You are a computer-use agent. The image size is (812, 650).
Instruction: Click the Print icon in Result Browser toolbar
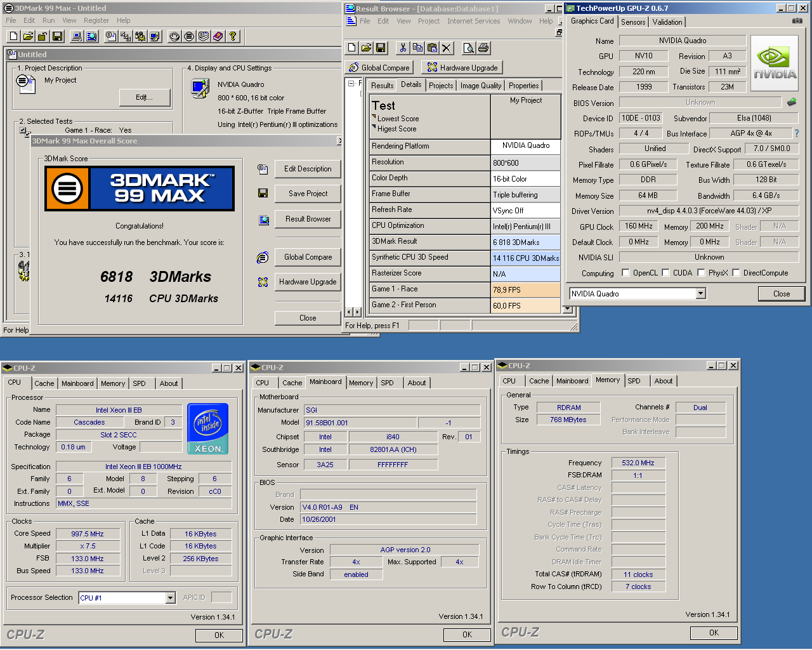coord(483,48)
